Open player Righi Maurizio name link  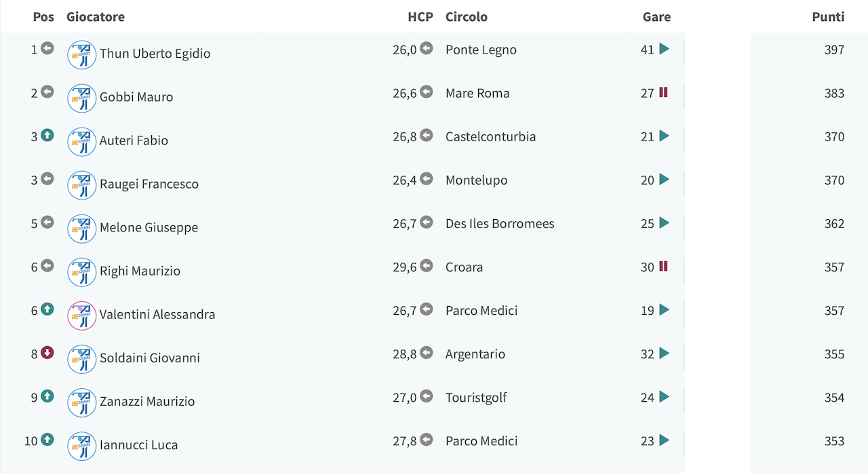coord(140,271)
